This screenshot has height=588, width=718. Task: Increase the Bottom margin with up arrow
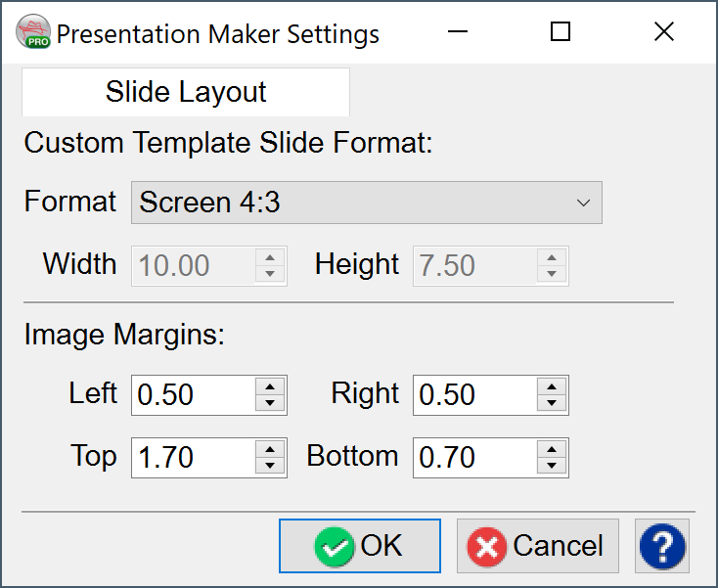click(x=553, y=449)
